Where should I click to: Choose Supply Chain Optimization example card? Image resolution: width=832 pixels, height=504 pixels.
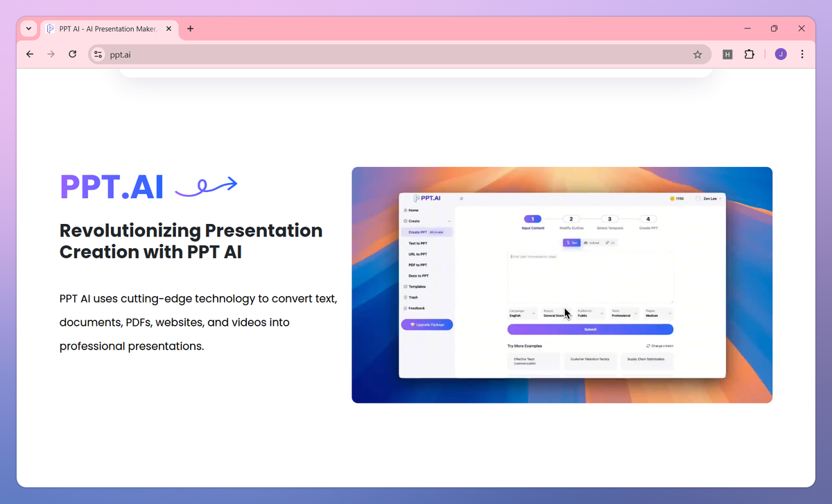[647, 360]
